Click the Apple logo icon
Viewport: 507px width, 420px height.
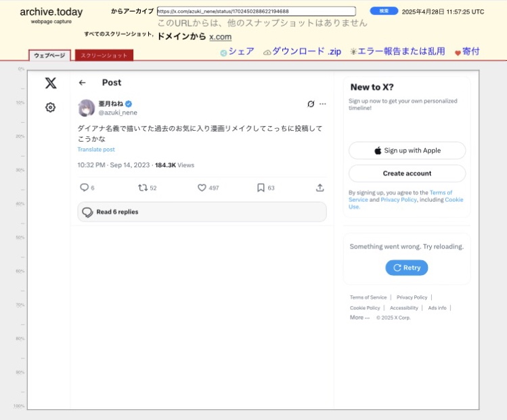(378, 150)
